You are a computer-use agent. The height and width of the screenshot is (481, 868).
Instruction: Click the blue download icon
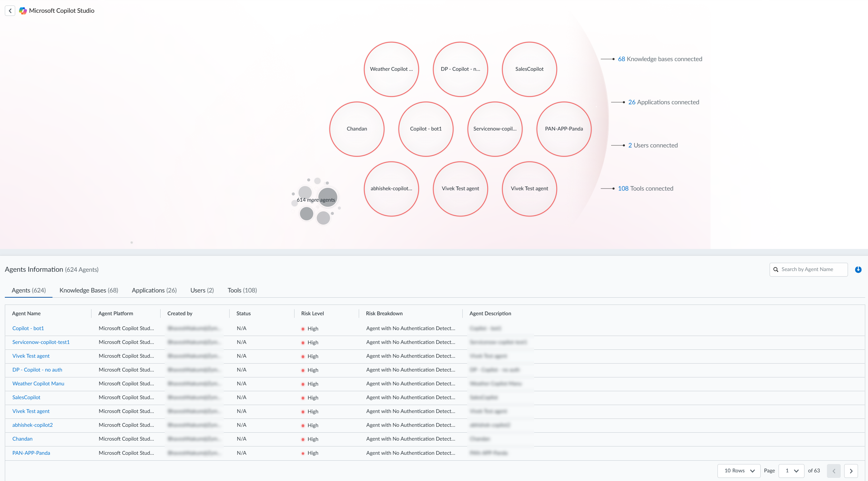tap(858, 270)
